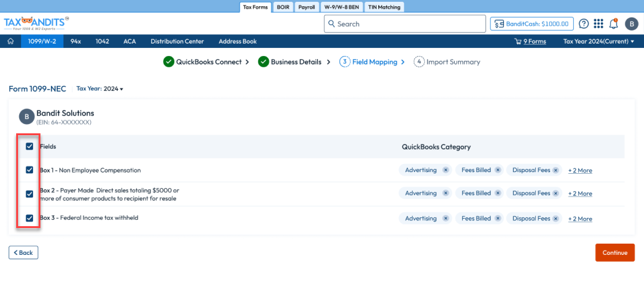Open the user avatar B in header
The image size is (644, 281).
[632, 24]
